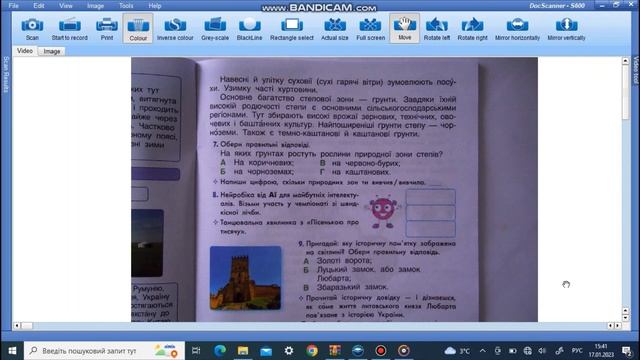This screenshot has width=640, height=360.
Task: Launch Microsoft Edge from taskbar
Action: click(220, 351)
